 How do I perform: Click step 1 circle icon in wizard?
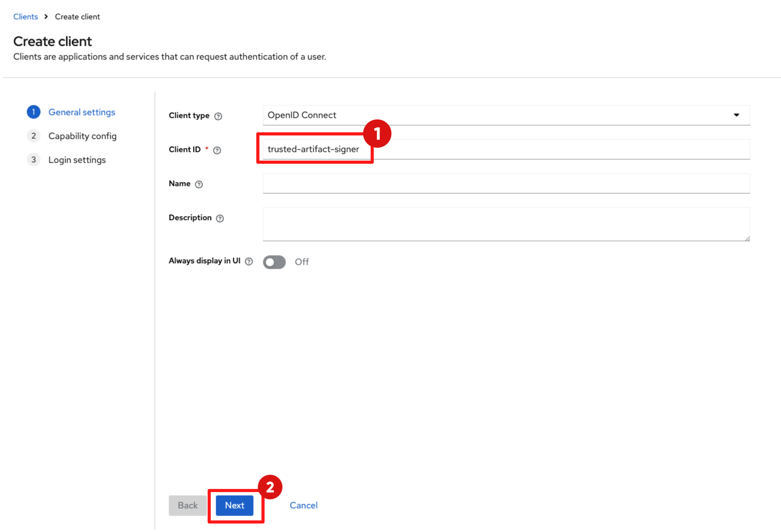[x=34, y=112]
